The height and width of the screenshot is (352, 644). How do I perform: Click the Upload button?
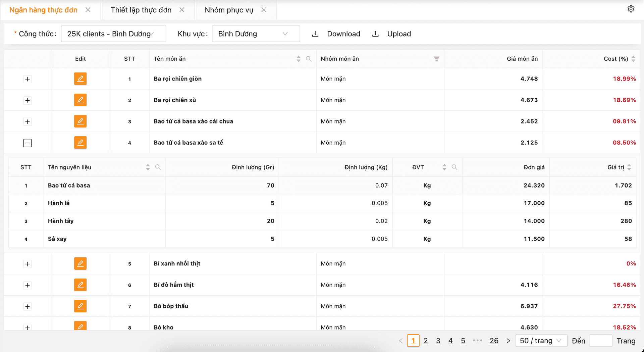(392, 34)
